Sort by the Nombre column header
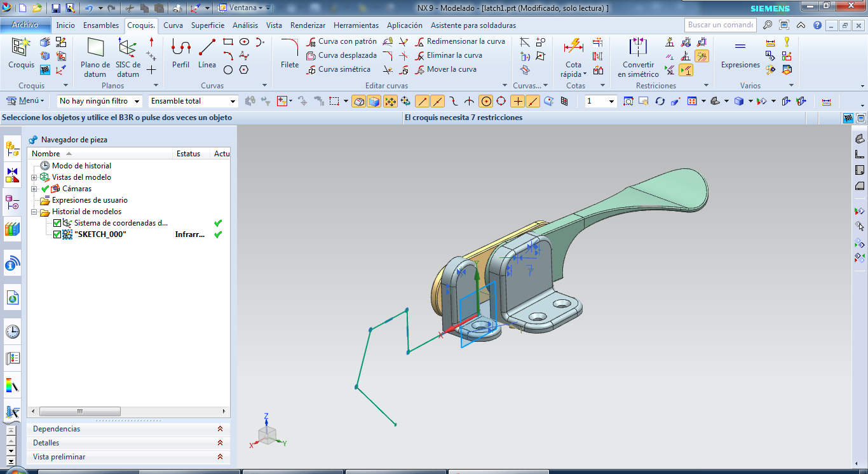Screen dimensions: 868x474 pos(100,153)
